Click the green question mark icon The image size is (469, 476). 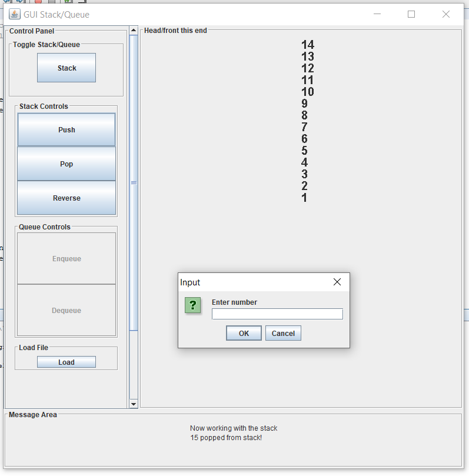click(193, 305)
